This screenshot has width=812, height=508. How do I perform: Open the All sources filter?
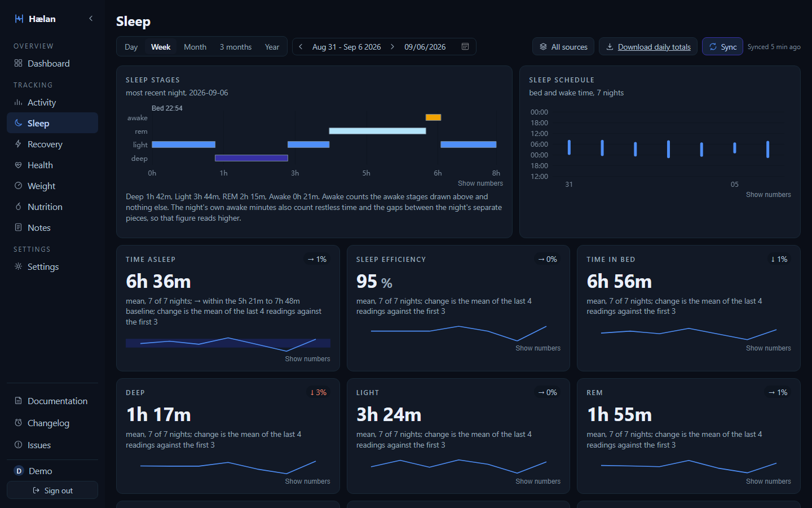coord(563,47)
